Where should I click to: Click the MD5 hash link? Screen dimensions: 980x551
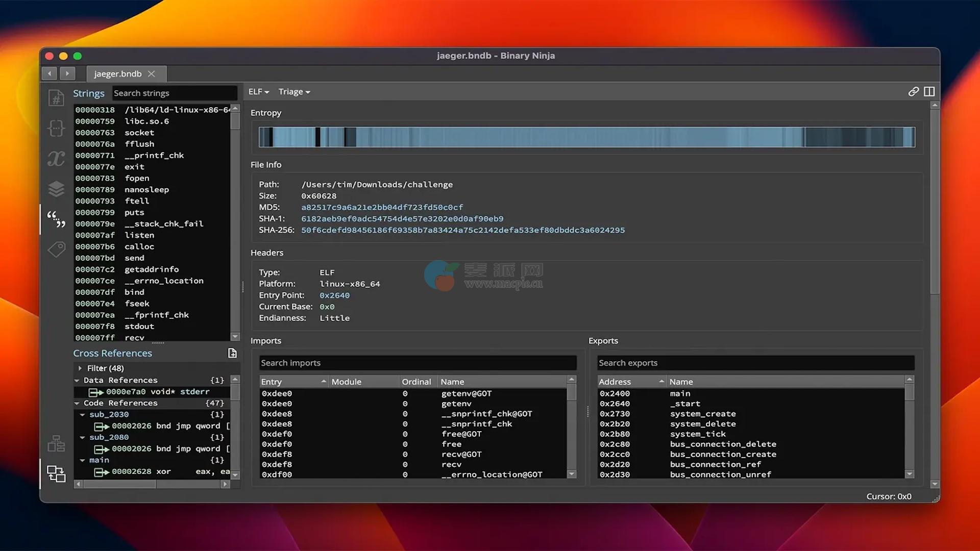click(382, 207)
